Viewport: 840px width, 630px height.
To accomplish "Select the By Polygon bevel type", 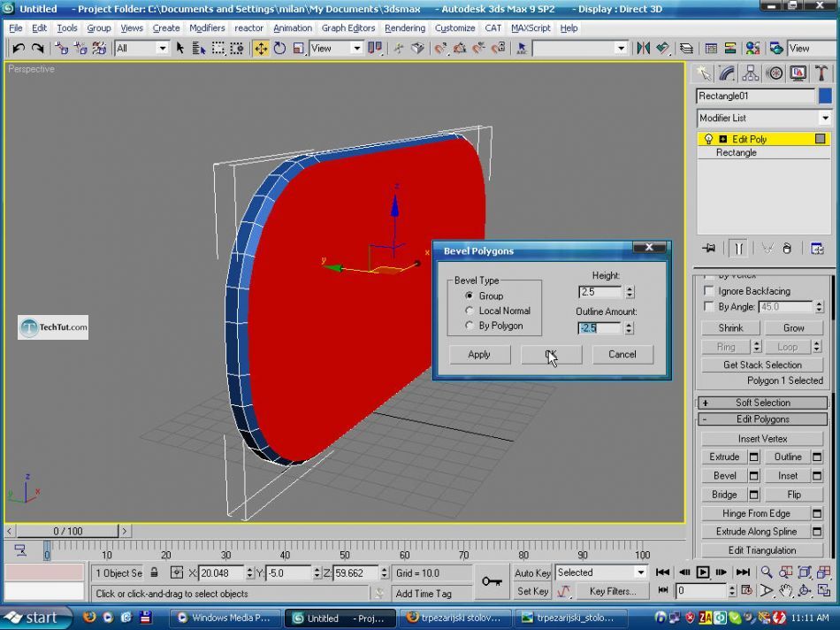I will tap(470, 326).
